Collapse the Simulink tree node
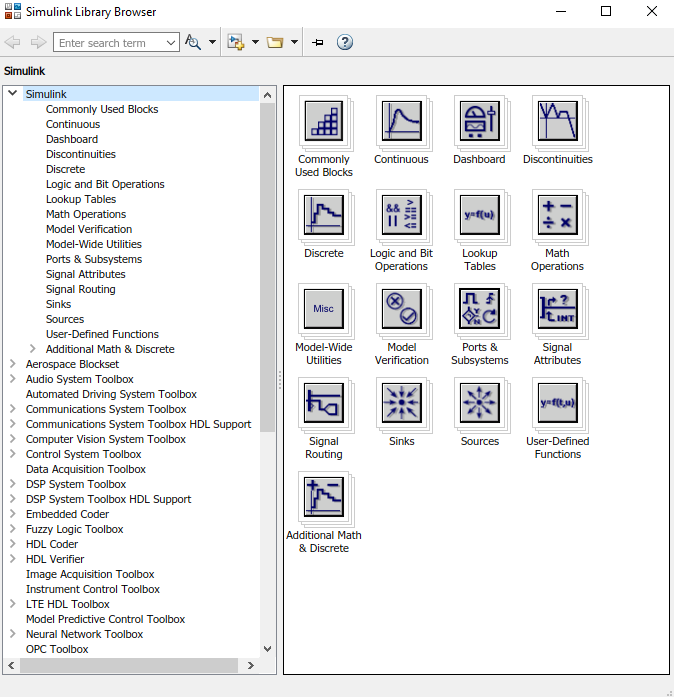Image resolution: width=674 pixels, height=697 pixels. (x=12, y=93)
